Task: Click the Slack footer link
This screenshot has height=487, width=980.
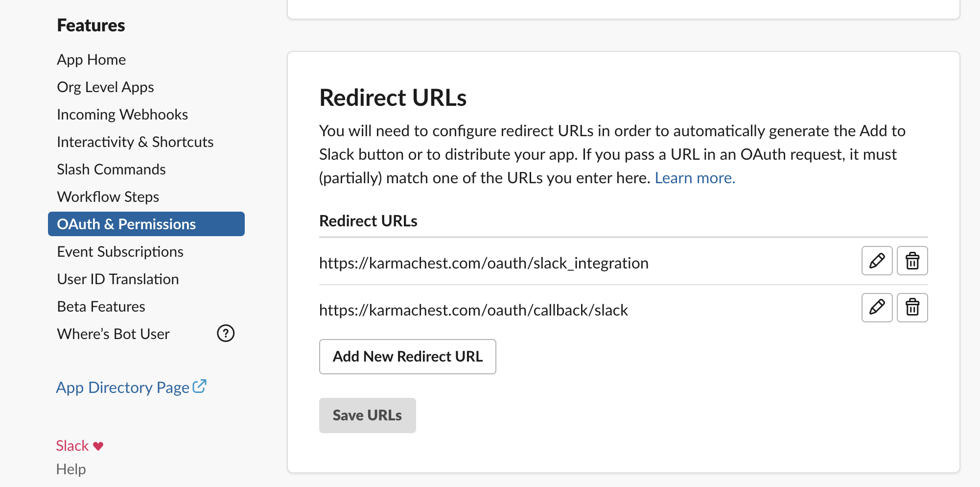Action: coord(72,446)
